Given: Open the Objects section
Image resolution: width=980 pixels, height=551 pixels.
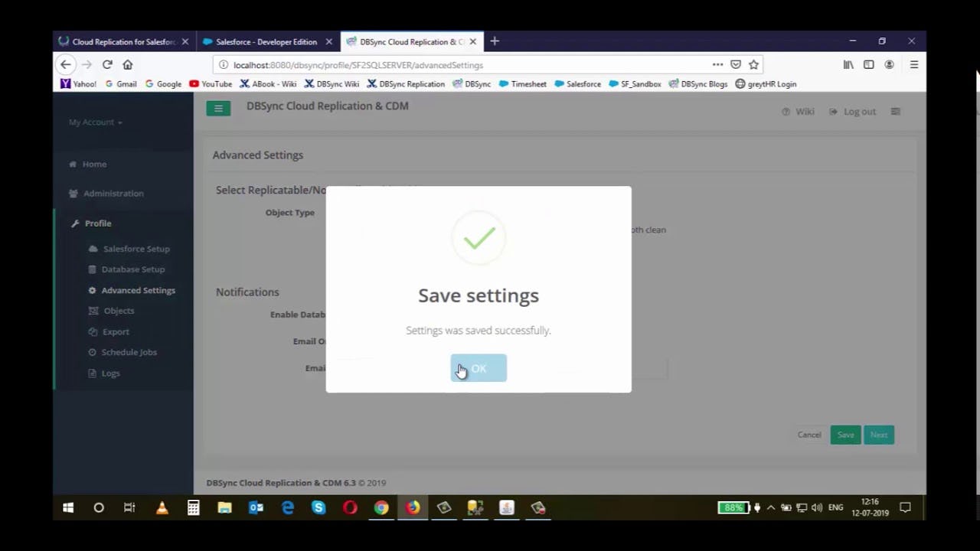Looking at the screenshot, I should pyautogui.click(x=119, y=311).
